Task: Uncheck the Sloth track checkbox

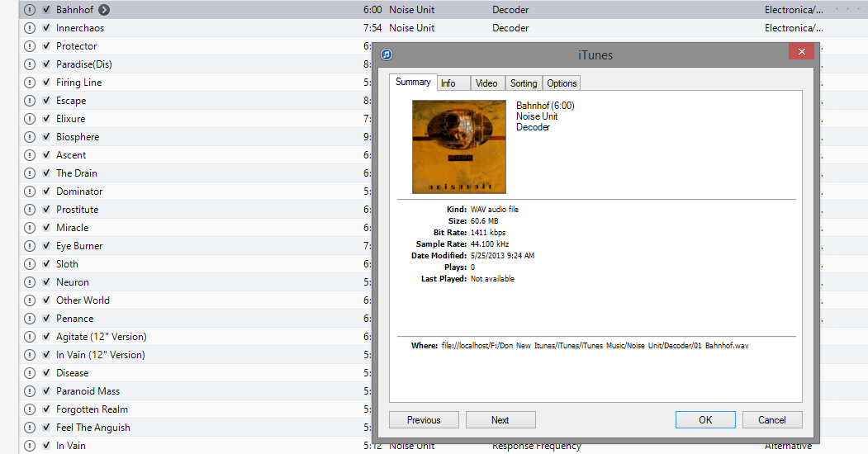Action: tap(46, 264)
